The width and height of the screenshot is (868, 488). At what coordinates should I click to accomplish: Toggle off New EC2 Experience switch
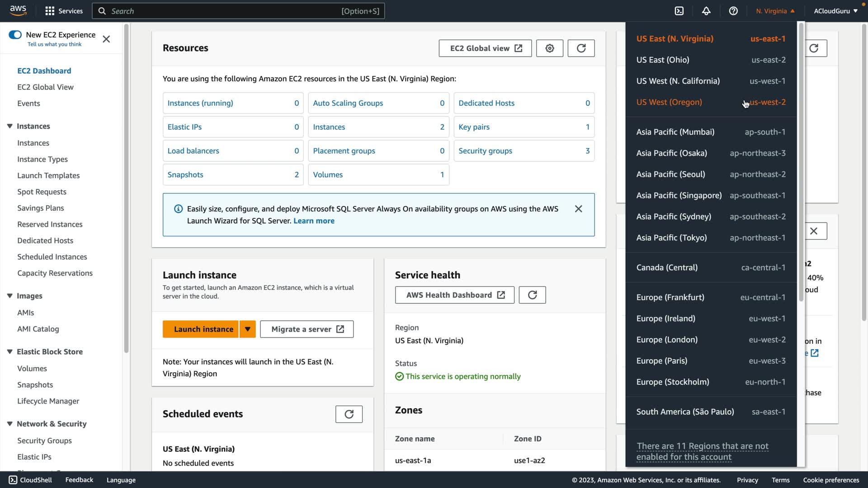15,35
